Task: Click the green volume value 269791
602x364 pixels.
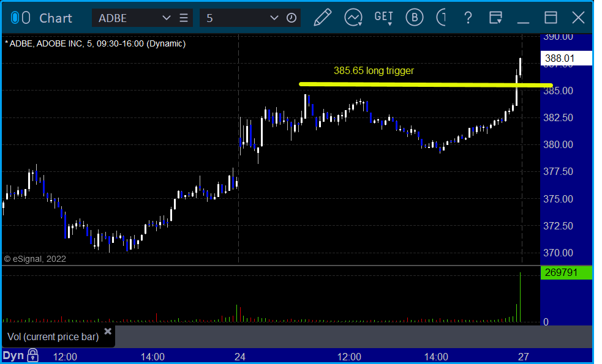Action: (566, 273)
